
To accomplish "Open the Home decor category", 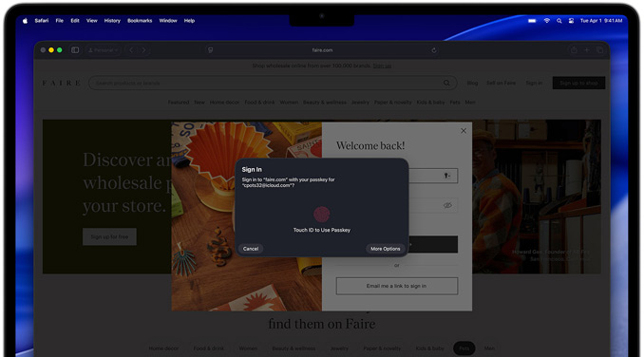I will [225, 103].
